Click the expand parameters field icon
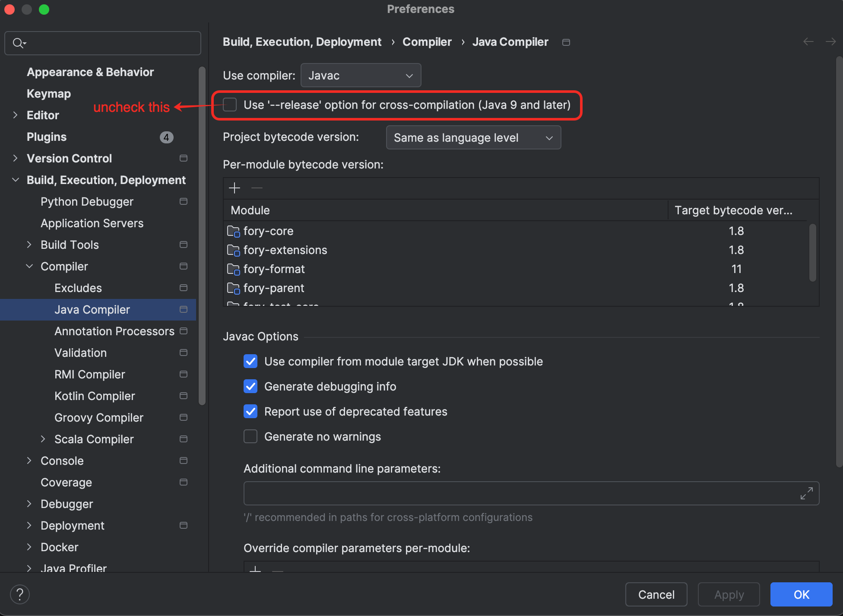Screen dimensions: 843x616 tap(806, 493)
